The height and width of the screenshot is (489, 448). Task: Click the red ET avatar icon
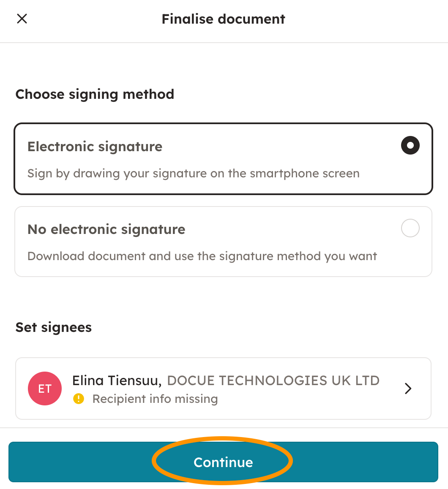[x=45, y=388]
